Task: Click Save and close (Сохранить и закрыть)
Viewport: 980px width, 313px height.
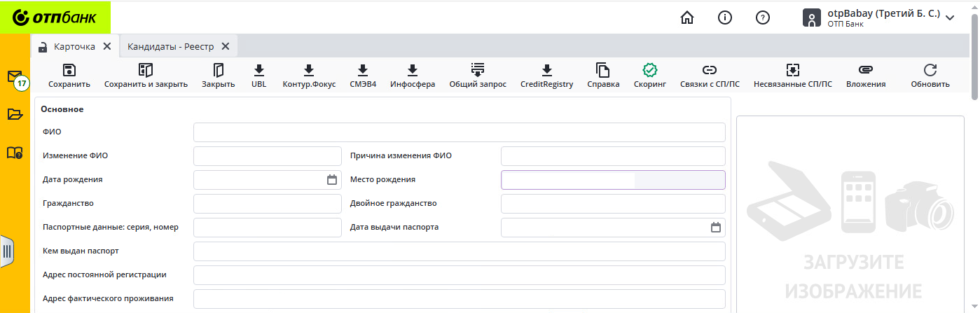Action: coord(146,70)
